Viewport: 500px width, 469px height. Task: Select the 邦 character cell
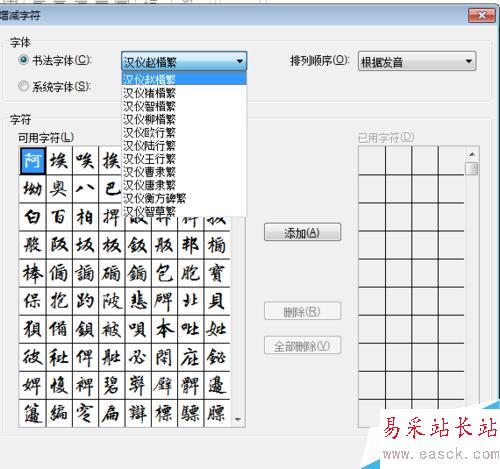pyautogui.click(x=191, y=245)
